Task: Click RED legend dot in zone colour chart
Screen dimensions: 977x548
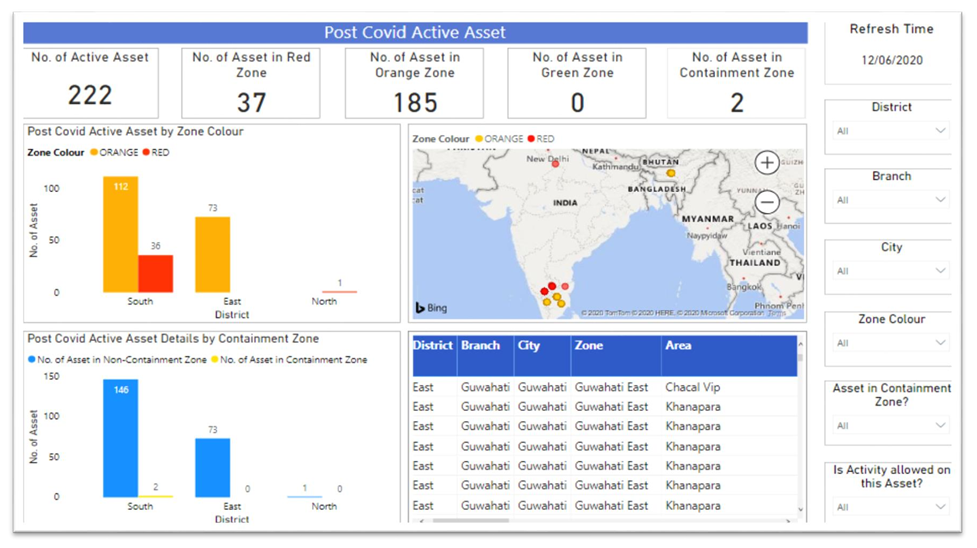Action: coord(146,152)
